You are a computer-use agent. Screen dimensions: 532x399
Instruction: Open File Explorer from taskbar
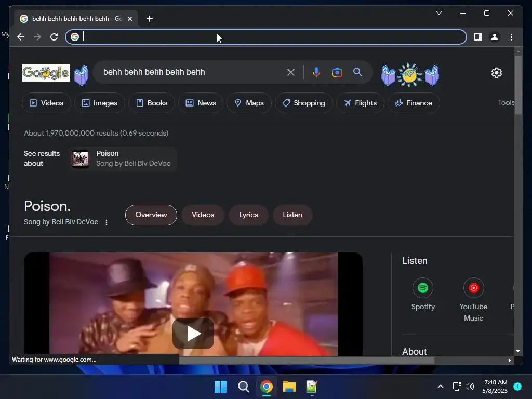click(x=289, y=387)
